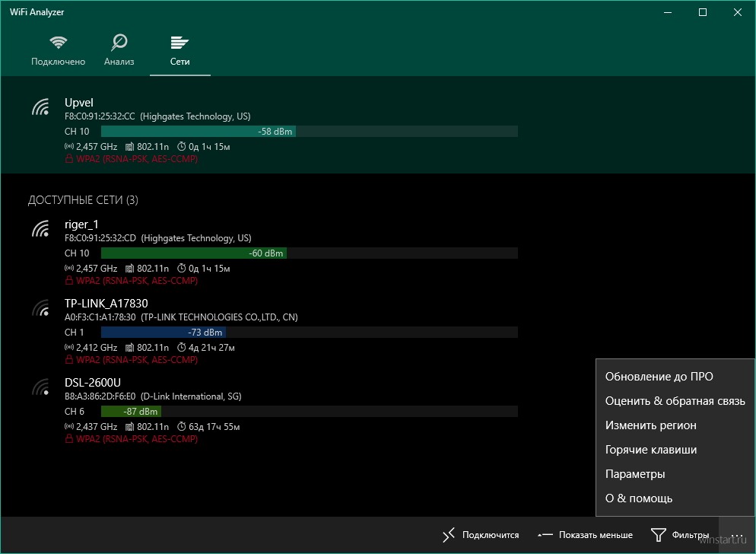Click the Подключится connect button

pyautogui.click(x=481, y=535)
